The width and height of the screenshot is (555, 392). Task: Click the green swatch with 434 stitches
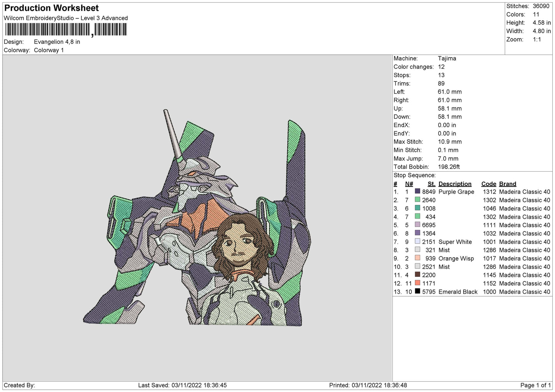(x=417, y=216)
